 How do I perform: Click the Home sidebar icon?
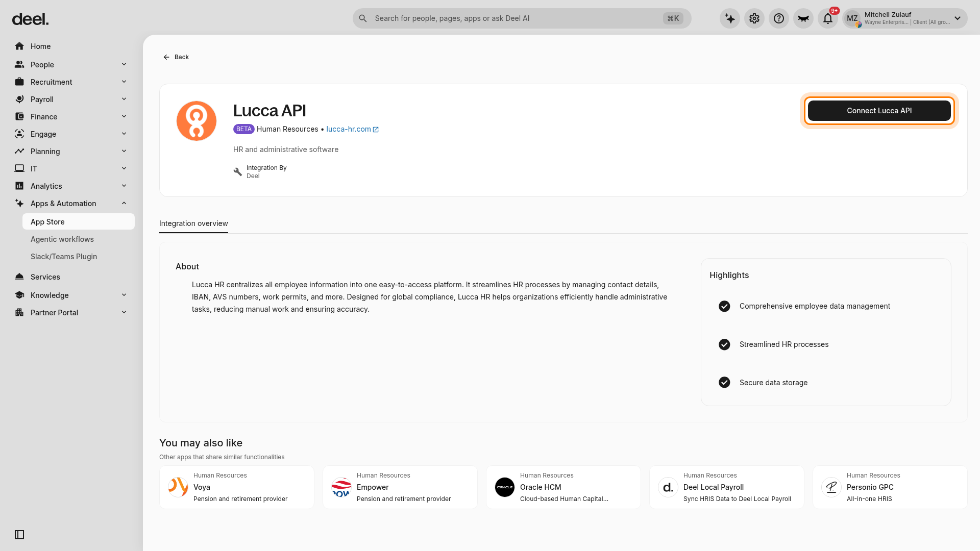click(19, 46)
